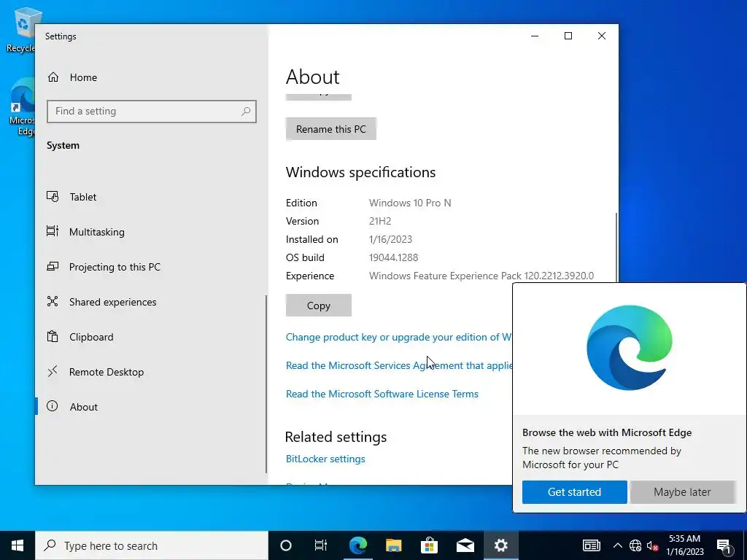
Task: Open News and interests taskbar icon
Action: click(x=592, y=545)
